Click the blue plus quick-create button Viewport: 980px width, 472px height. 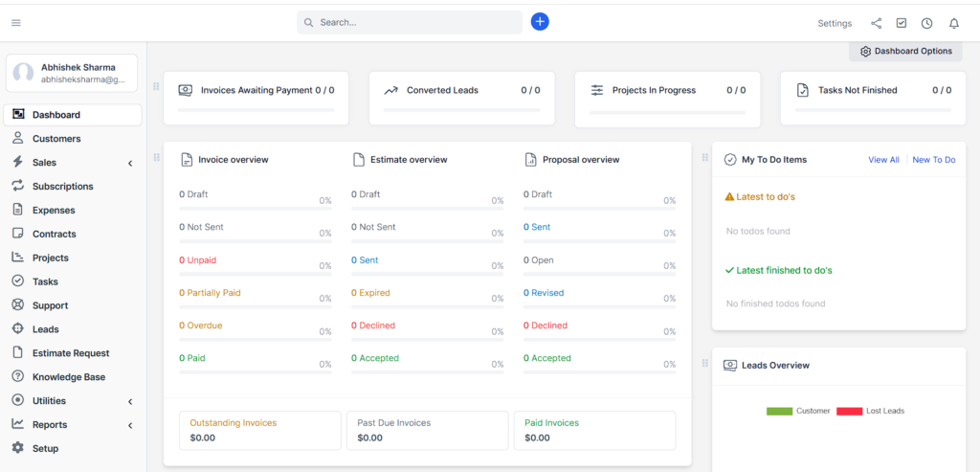coord(540,22)
